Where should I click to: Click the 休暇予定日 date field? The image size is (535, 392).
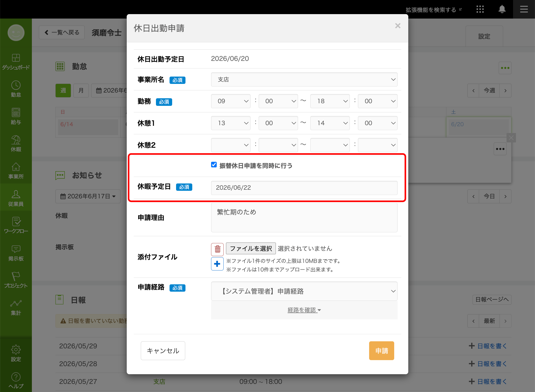point(304,188)
